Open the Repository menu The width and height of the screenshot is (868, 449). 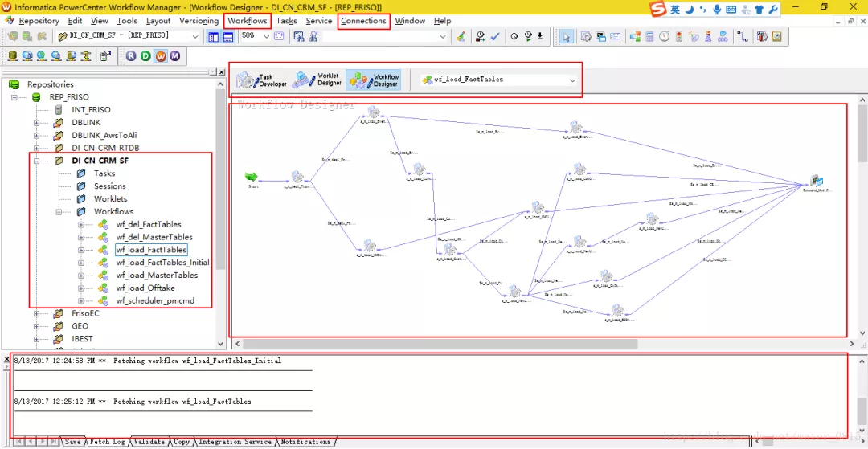pyautogui.click(x=39, y=21)
